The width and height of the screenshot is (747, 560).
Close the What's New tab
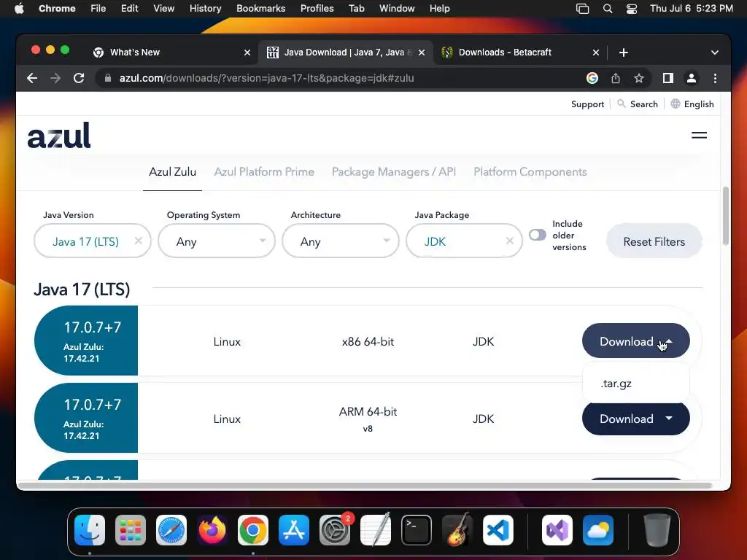pos(247,52)
